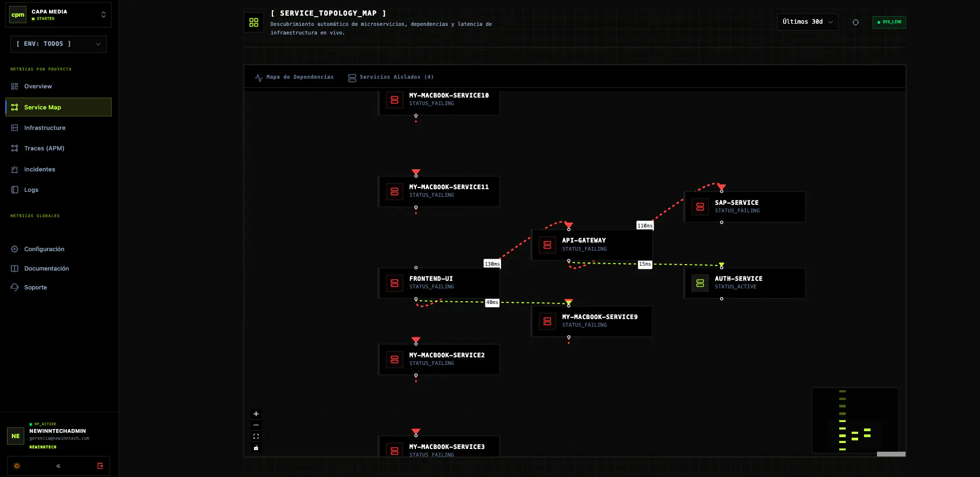Click the FRONTEND-UI server icon

pyautogui.click(x=394, y=283)
